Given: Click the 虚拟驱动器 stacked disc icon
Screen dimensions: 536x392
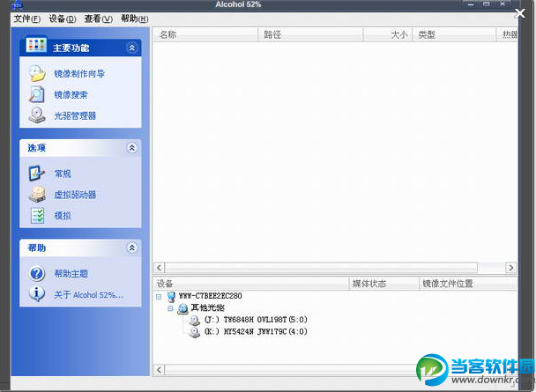Looking at the screenshot, I should (x=36, y=195).
